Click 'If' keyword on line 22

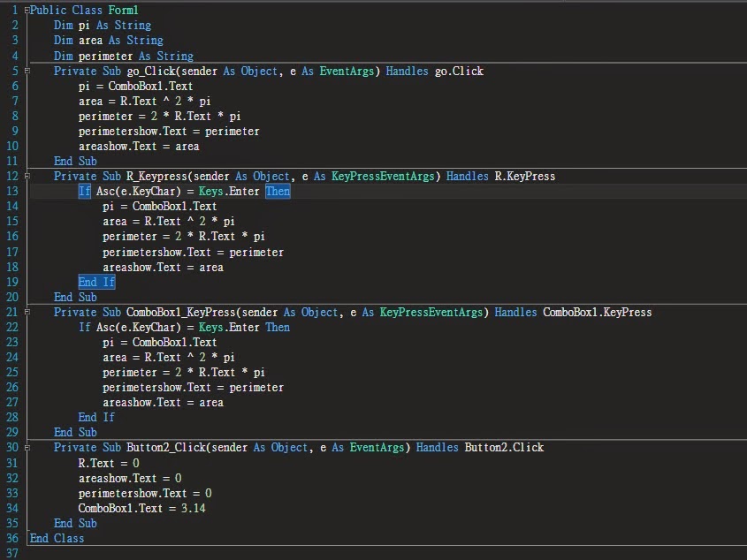click(x=84, y=328)
